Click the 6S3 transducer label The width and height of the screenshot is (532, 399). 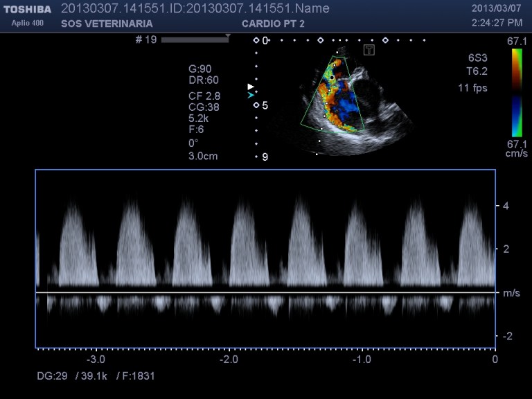coord(477,58)
